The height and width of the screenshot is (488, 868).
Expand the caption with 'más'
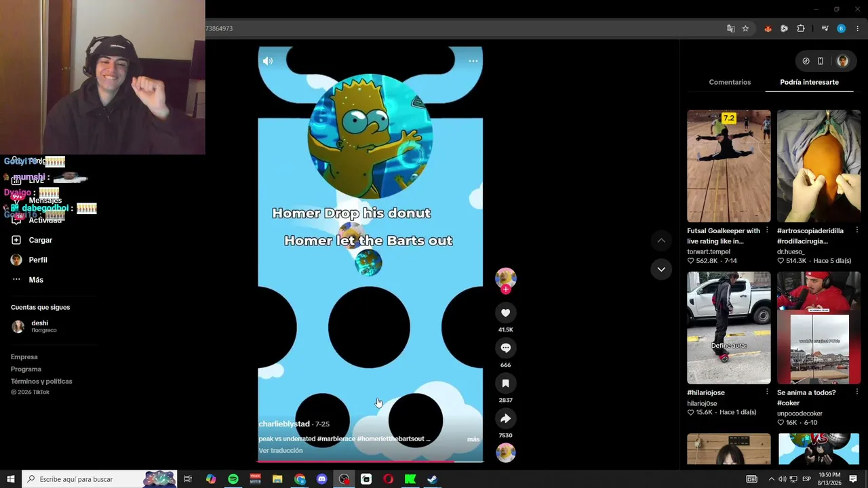click(x=473, y=439)
